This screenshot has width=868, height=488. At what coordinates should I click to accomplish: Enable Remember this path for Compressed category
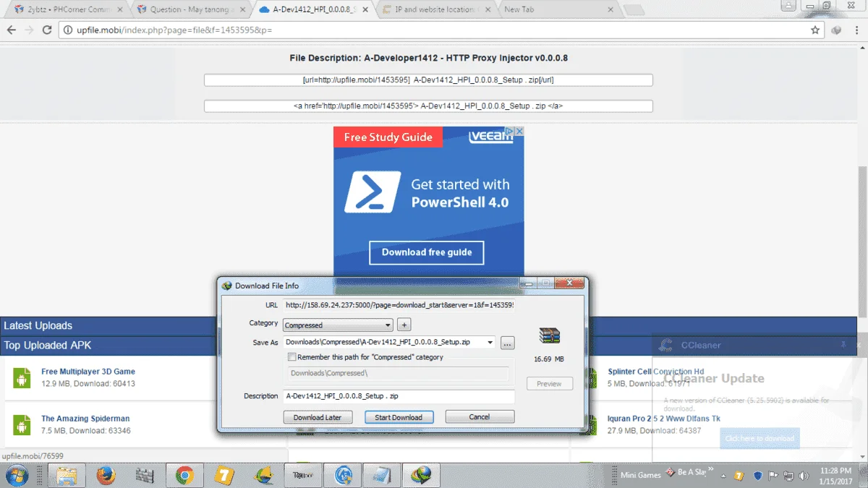click(x=292, y=357)
